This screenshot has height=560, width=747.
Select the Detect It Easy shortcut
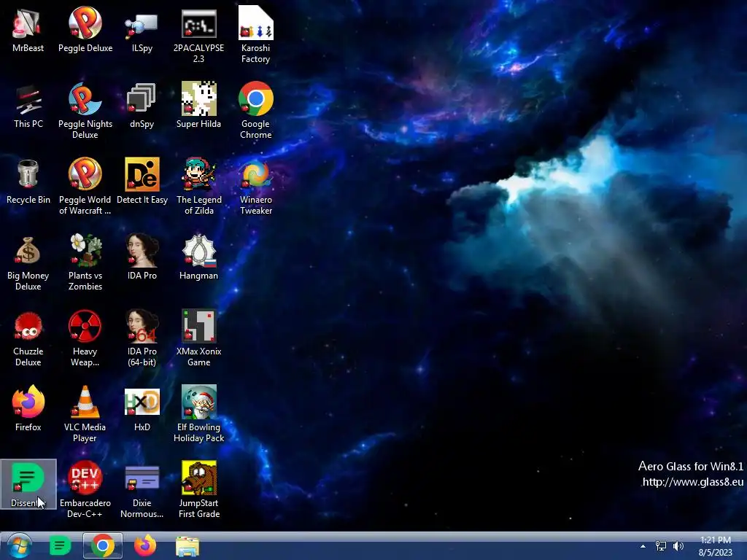tap(142, 182)
